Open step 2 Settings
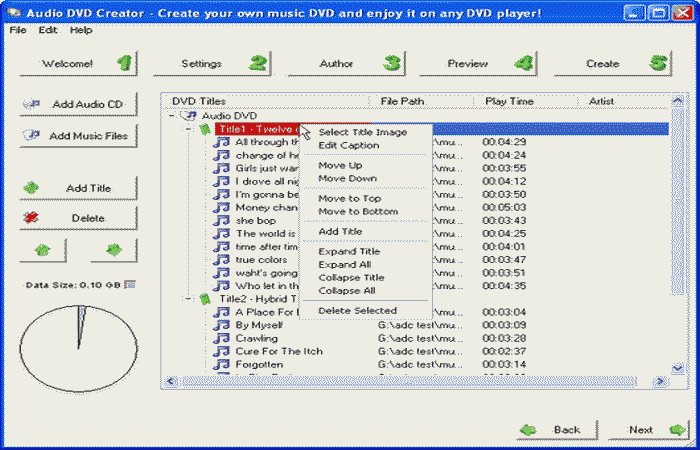The width and height of the screenshot is (700, 450). 210,63
